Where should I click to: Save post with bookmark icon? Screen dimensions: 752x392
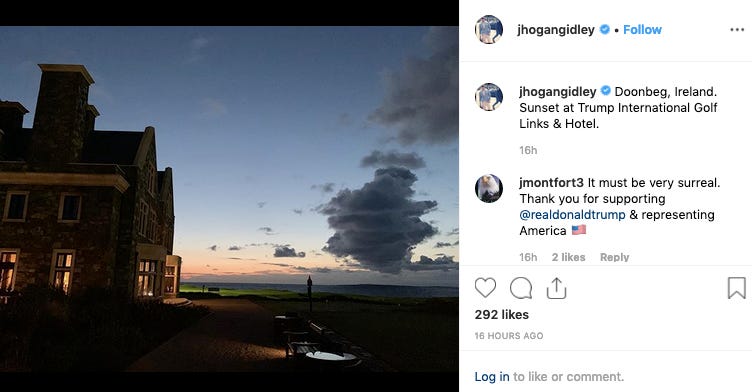tap(737, 288)
